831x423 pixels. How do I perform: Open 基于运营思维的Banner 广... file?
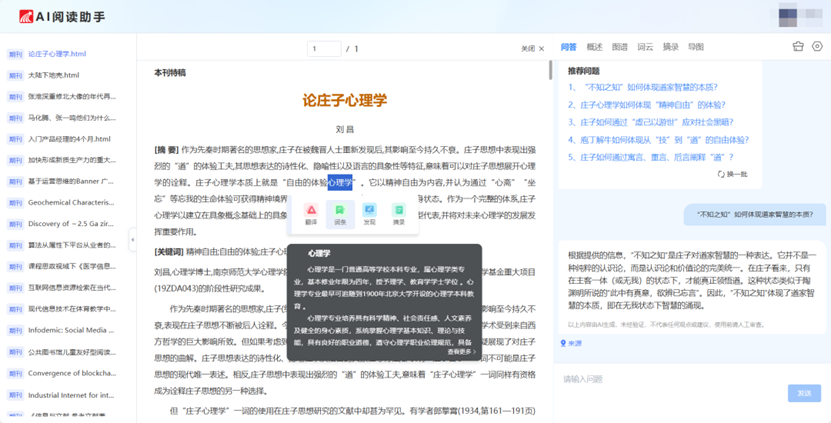coord(70,181)
